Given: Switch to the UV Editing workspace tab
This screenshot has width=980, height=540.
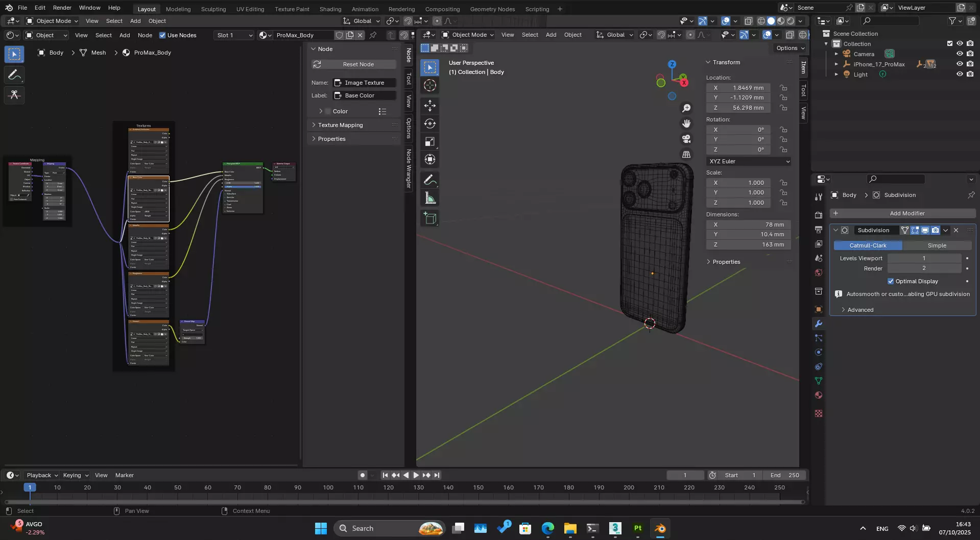Looking at the screenshot, I should (250, 9).
